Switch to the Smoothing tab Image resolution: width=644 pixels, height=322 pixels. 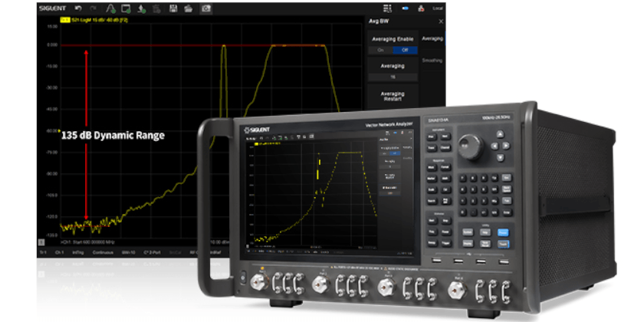click(432, 59)
